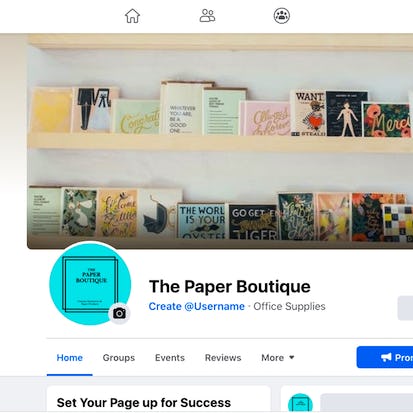This screenshot has width=413, height=413.
Task: Click the create post input field
Action: click(366, 403)
